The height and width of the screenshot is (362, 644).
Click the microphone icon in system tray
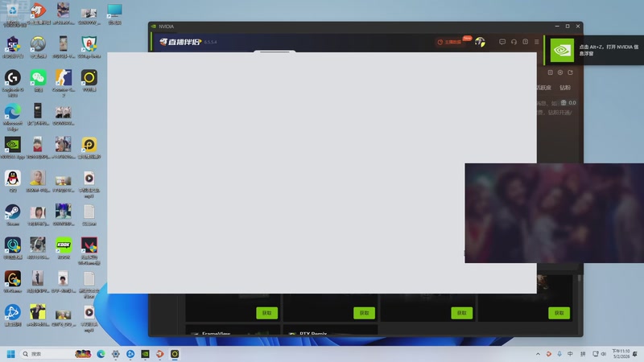click(559, 354)
